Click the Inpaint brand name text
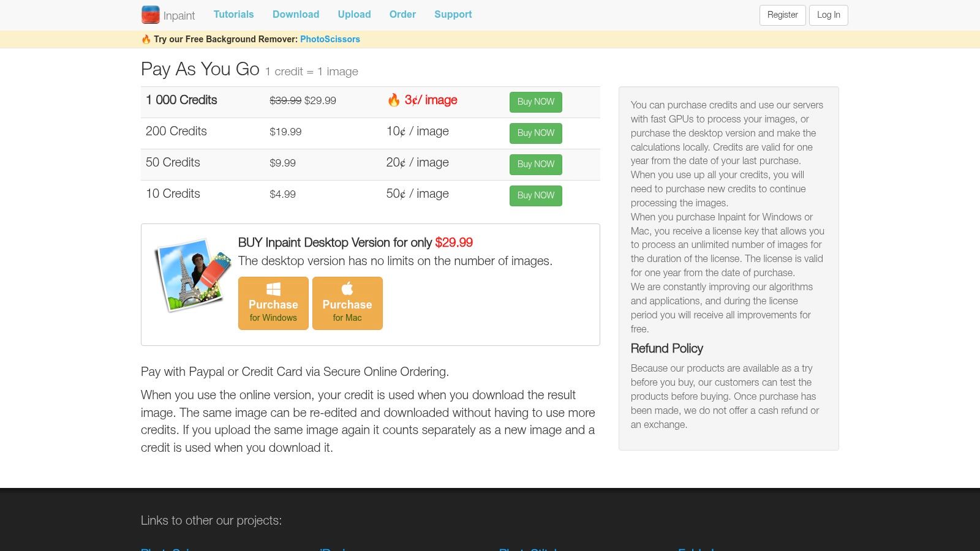Viewport: 980px width, 551px height. pos(179,16)
